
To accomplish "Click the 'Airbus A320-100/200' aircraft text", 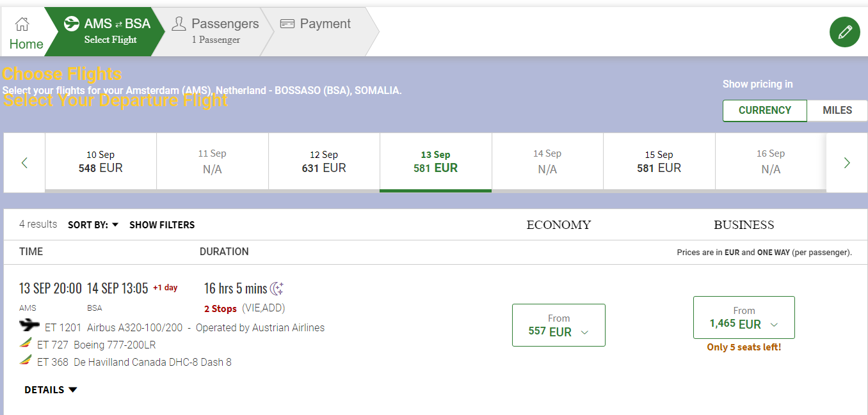I will pos(134,327).
